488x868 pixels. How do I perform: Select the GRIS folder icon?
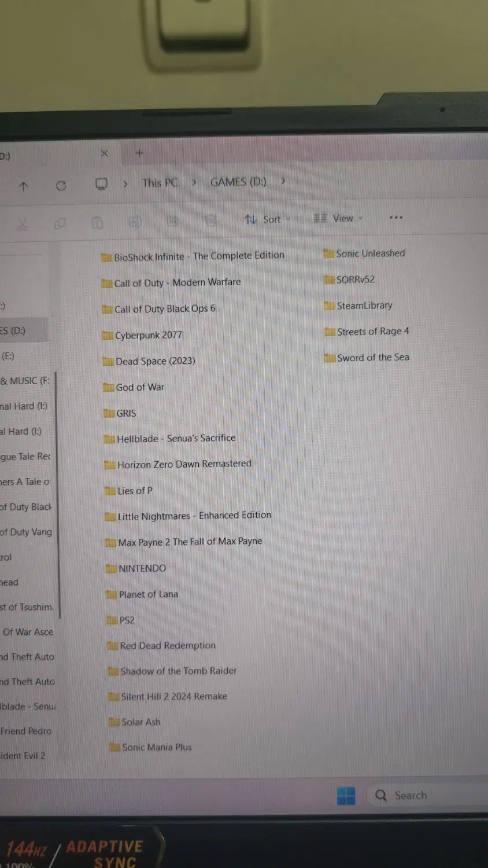pos(109,413)
